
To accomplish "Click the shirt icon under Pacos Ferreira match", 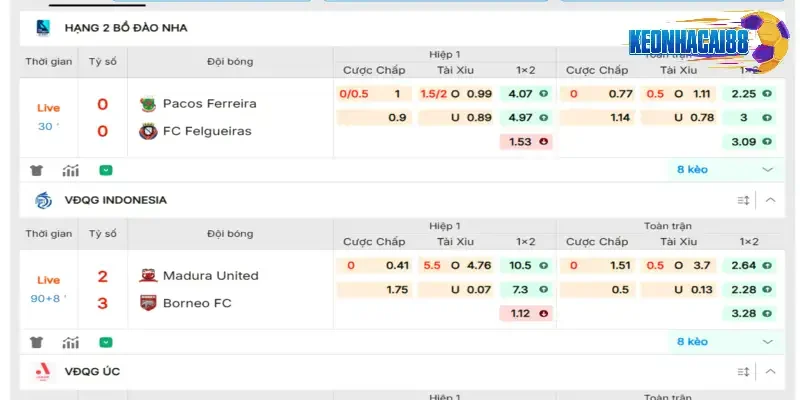I will [36, 170].
